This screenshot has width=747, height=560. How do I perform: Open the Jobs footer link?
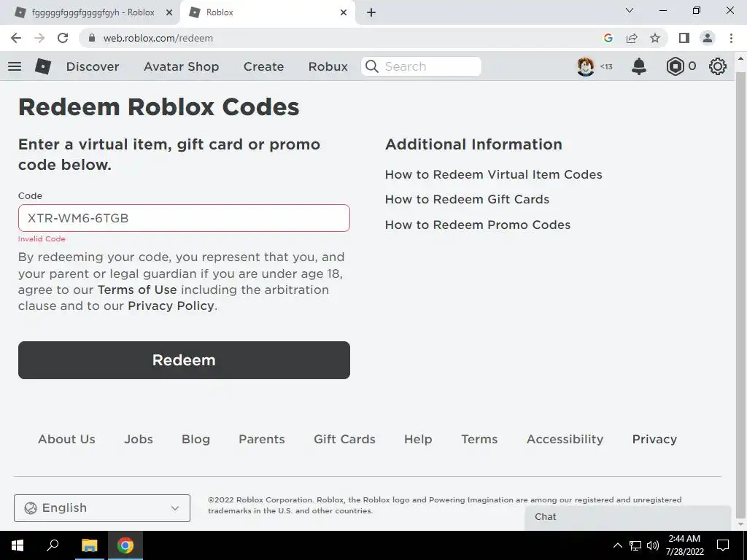[139, 439]
